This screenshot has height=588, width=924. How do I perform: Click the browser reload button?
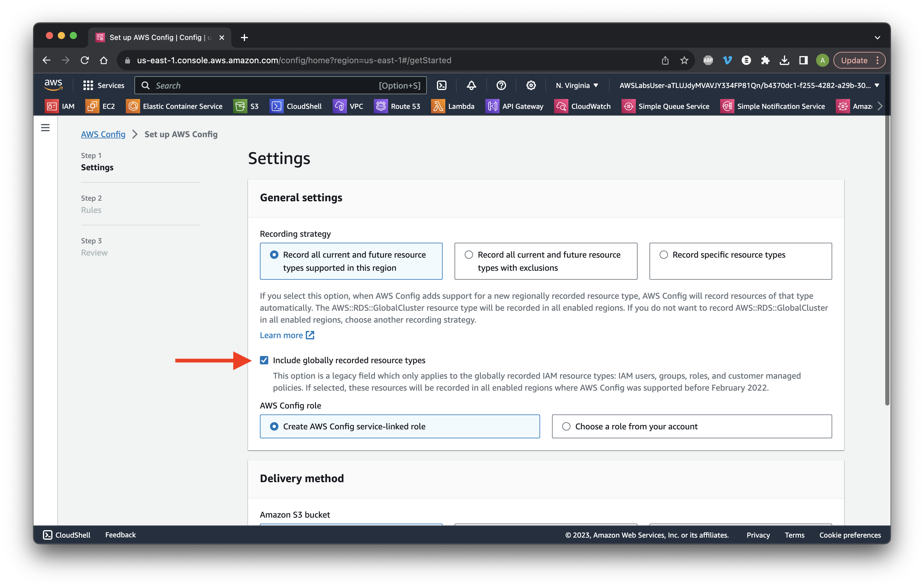[x=84, y=60]
